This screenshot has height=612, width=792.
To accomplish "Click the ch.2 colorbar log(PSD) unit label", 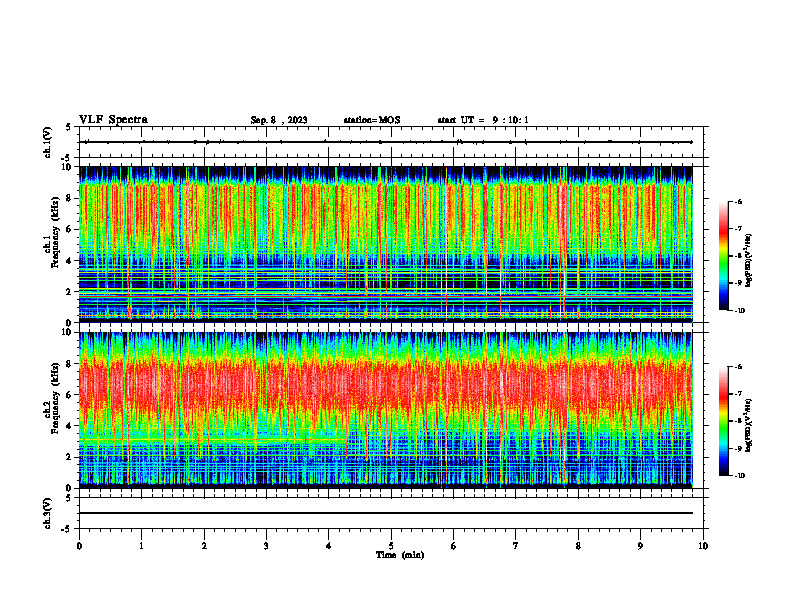I will pos(748,425).
